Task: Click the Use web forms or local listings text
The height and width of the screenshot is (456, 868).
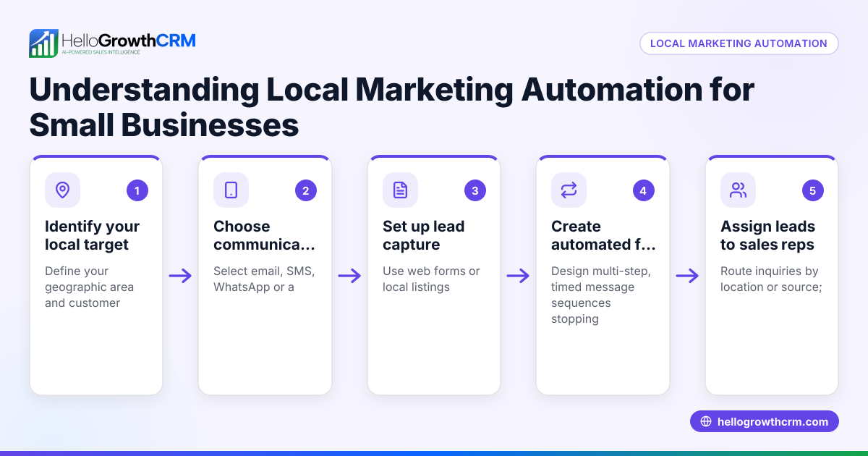Action: [x=431, y=279]
